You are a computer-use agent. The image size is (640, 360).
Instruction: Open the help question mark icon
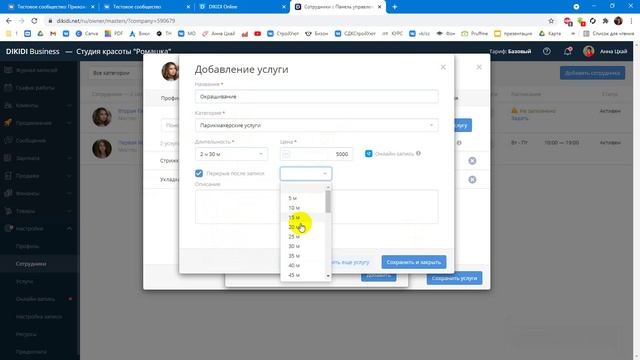[547, 51]
